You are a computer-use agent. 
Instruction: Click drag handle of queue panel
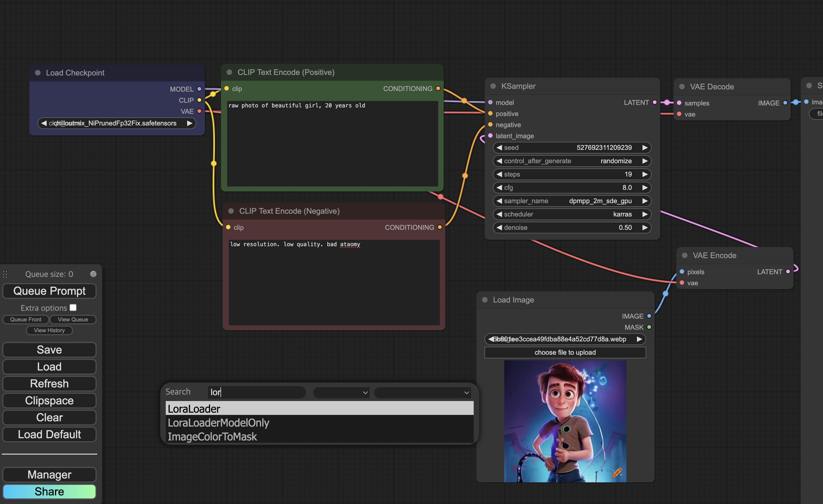tap(5, 274)
